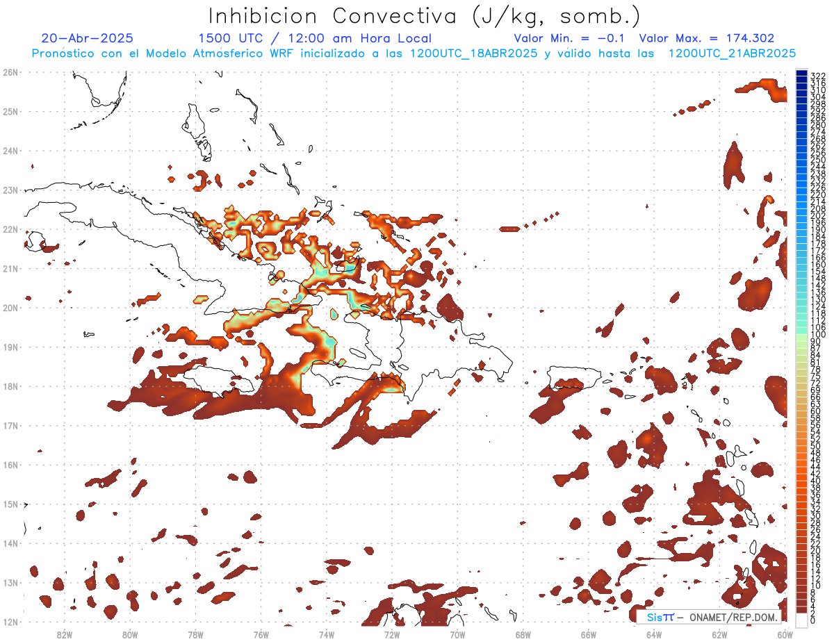Click the 78W longitude label

coord(195,634)
